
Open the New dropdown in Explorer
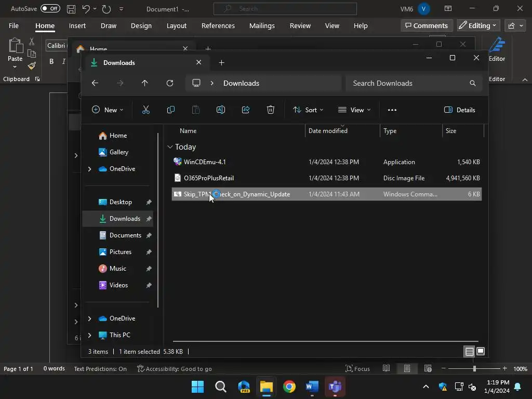[x=108, y=110]
